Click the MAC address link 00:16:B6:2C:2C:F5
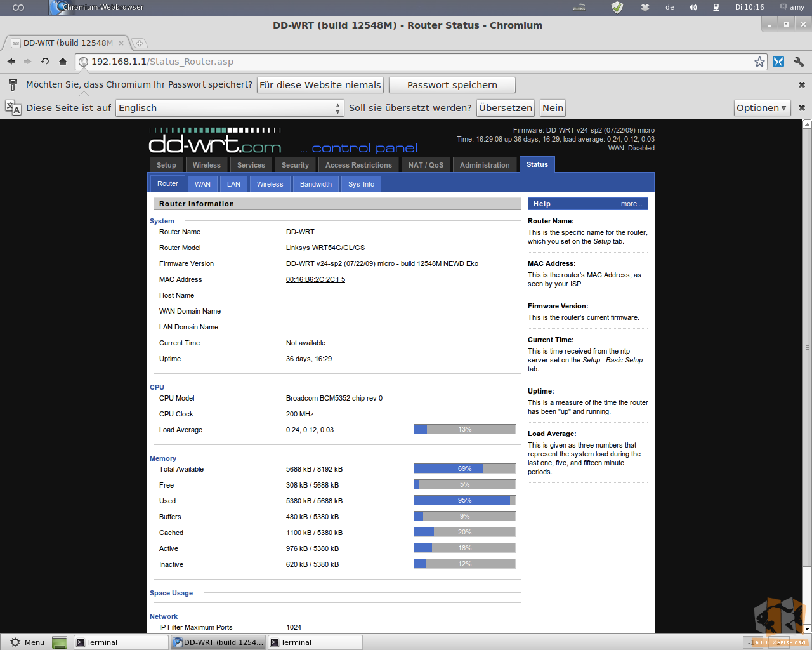This screenshot has height=650, width=812. [x=315, y=279]
